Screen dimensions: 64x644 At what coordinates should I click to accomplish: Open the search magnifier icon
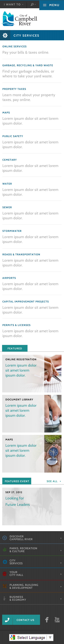[32, 5]
